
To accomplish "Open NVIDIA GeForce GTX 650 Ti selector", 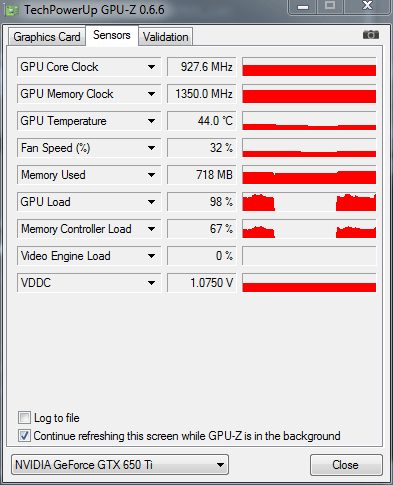I will (x=120, y=465).
